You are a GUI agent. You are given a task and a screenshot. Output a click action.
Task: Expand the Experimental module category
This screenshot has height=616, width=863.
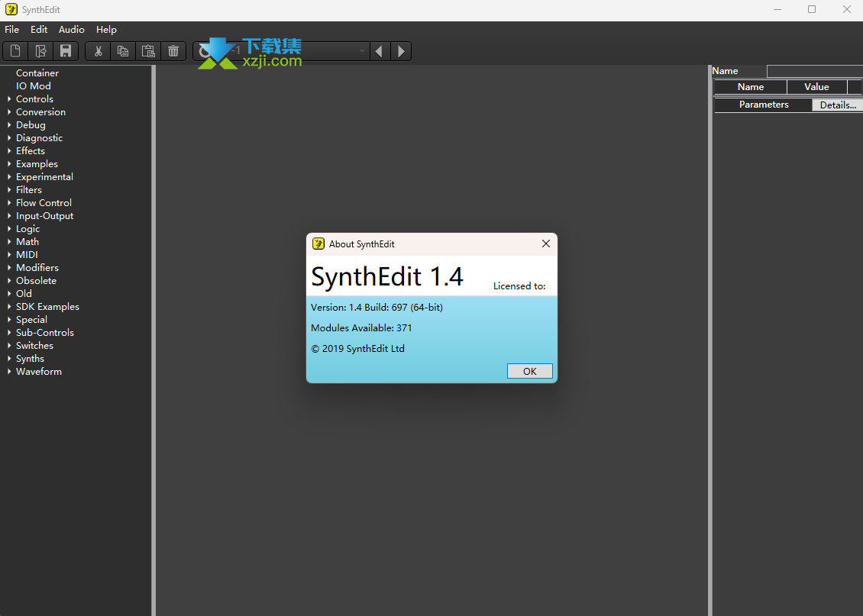(x=9, y=176)
